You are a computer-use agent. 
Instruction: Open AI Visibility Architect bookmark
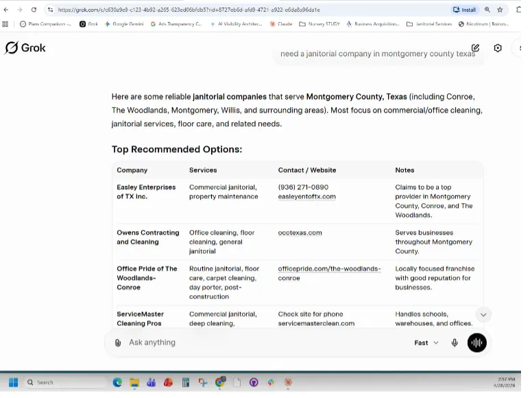236,24
